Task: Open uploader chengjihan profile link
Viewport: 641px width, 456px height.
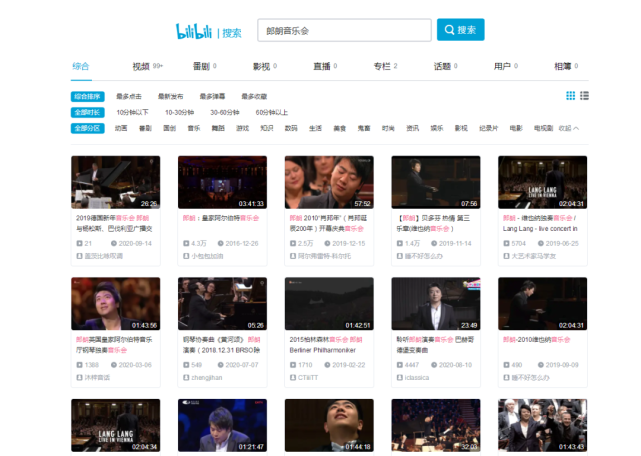Action: pos(207,378)
